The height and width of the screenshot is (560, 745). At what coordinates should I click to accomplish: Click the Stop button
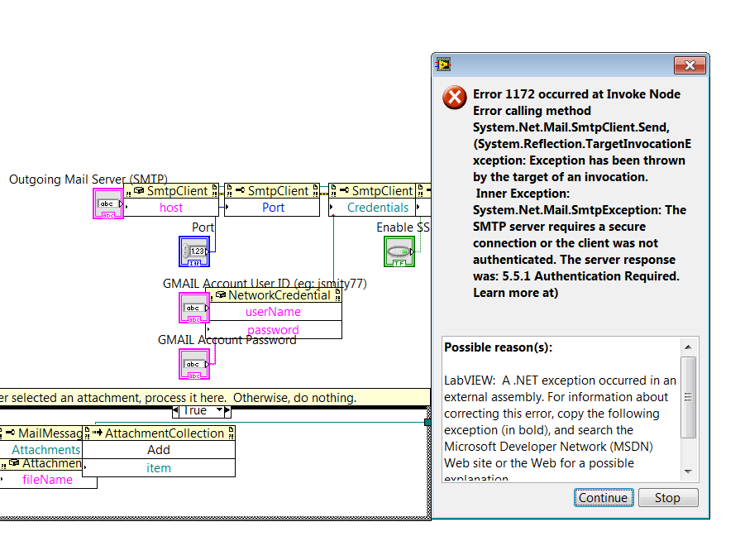667,497
